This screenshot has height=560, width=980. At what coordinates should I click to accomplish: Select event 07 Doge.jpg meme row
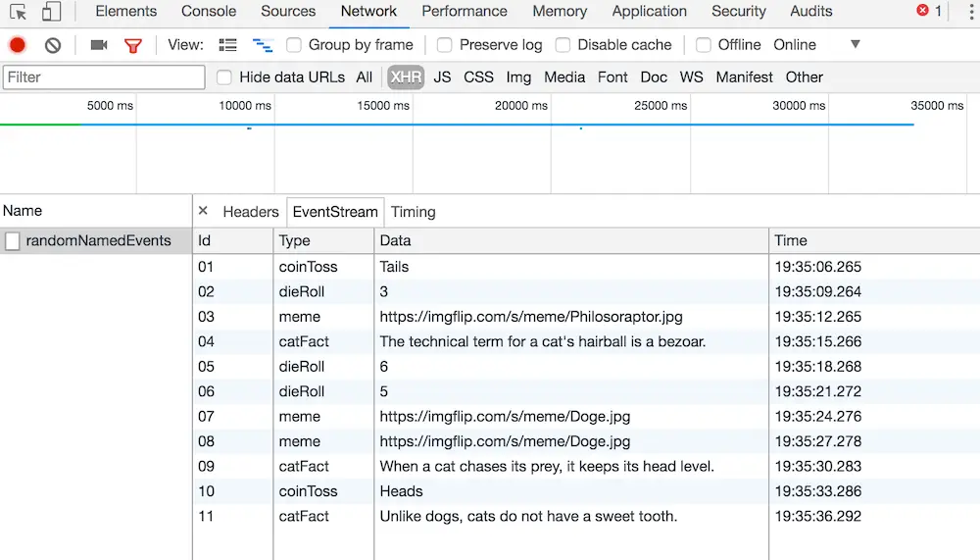click(586, 417)
